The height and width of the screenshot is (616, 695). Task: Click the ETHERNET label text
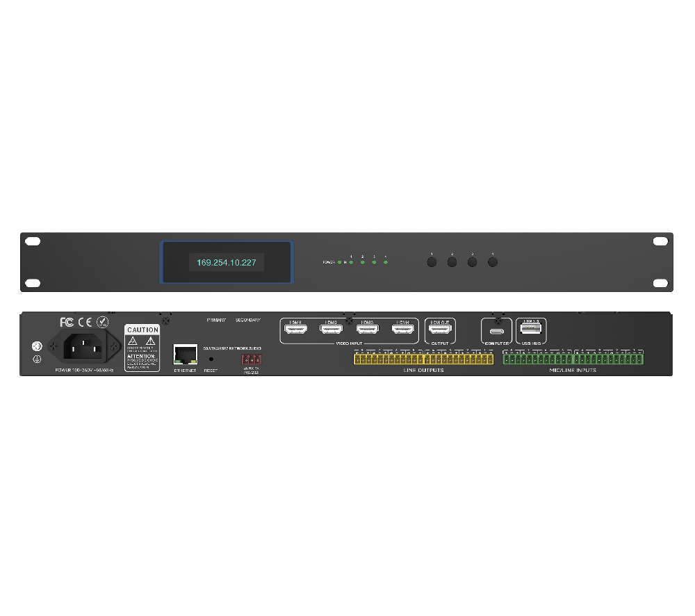[x=186, y=371]
